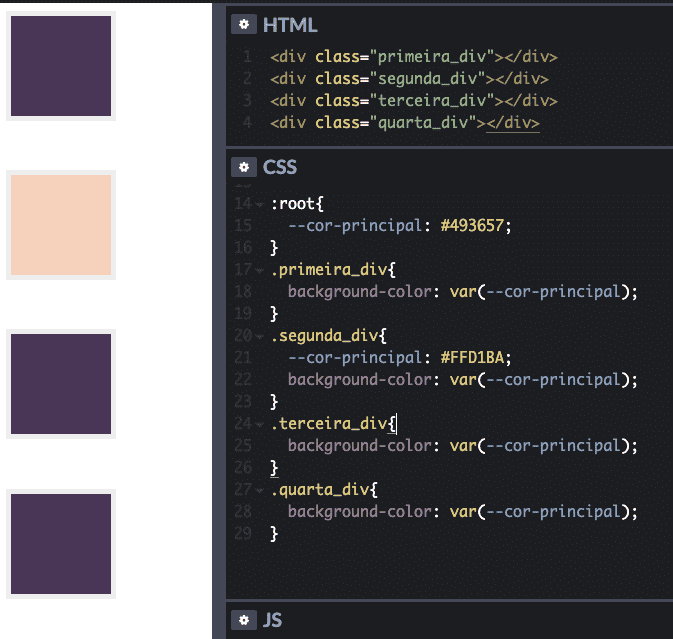Collapse the .segunda_div rule at line 20

click(x=260, y=336)
